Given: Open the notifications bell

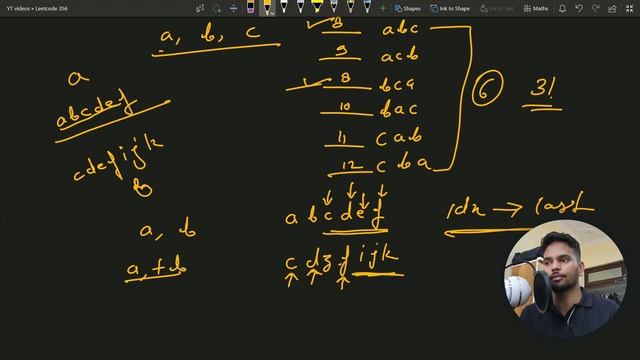Looking at the screenshot, I should click(562, 8).
